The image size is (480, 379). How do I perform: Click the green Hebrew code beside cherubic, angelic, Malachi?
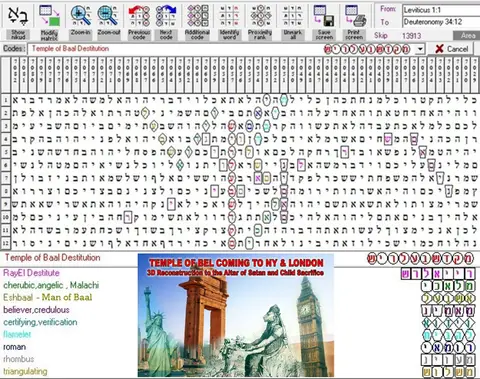coord(447,286)
